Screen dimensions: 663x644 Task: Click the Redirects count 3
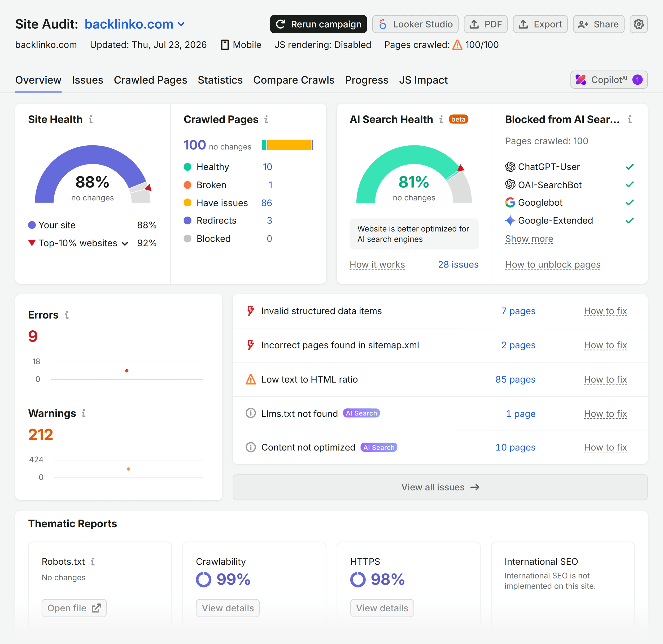coord(270,220)
